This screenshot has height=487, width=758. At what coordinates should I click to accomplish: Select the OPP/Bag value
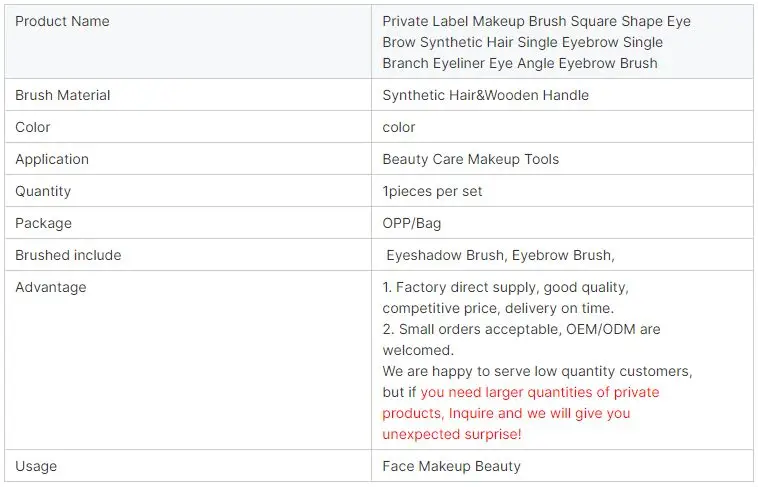[x=411, y=223]
